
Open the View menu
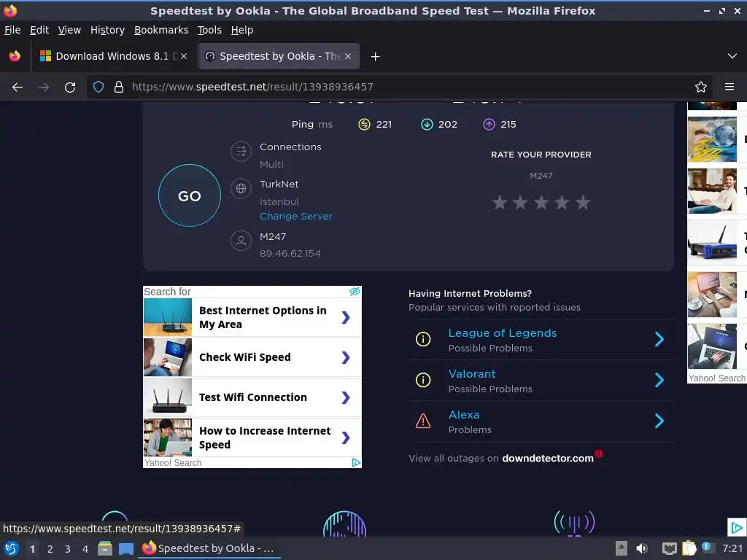(x=69, y=30)
